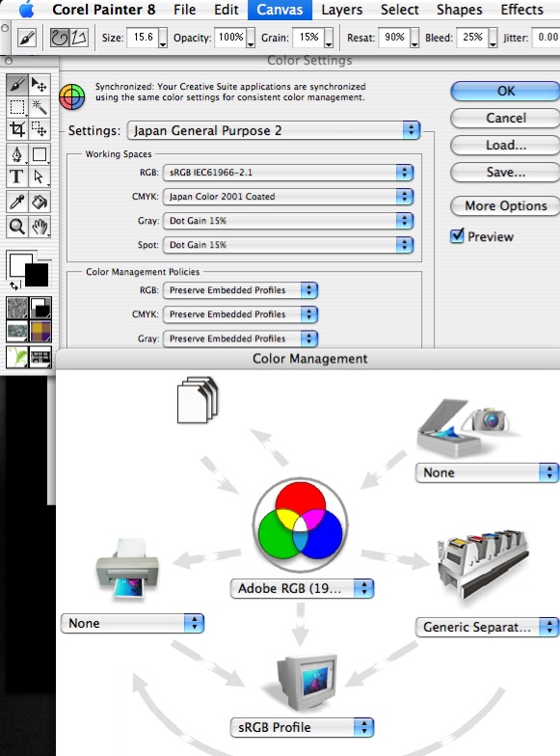Pick the Shape Selection arrow tool
560x756 pixels.
[40, 177]
